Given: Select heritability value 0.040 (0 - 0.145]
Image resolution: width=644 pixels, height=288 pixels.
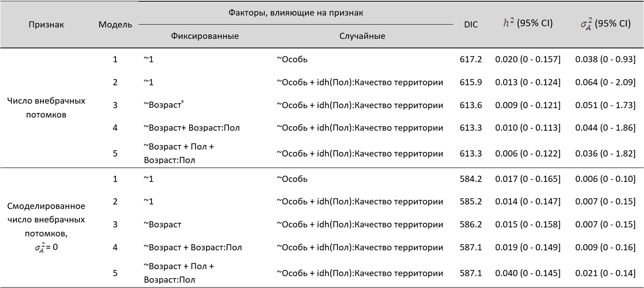Looking at the screenshot, I should pos(528,273).
